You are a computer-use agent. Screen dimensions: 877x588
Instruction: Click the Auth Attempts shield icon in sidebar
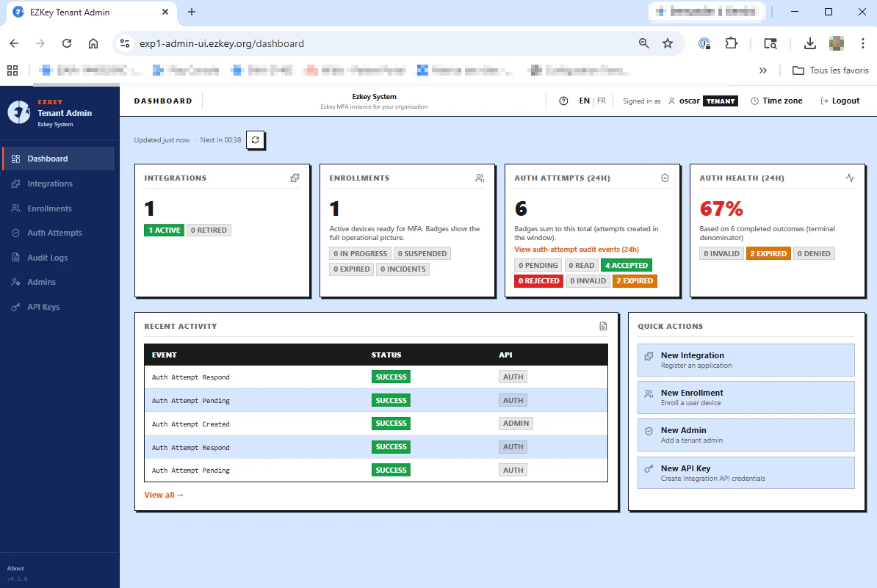(15, 233)
